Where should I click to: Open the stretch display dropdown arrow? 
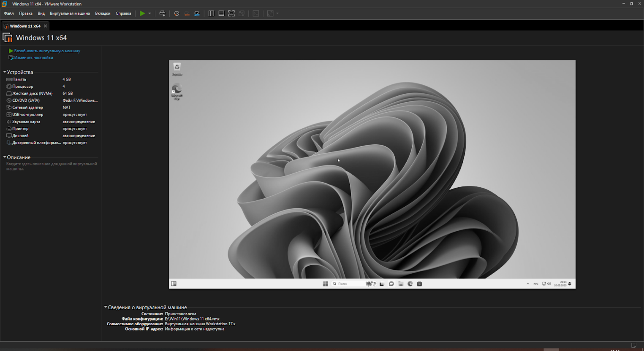(x=277, y=13)
